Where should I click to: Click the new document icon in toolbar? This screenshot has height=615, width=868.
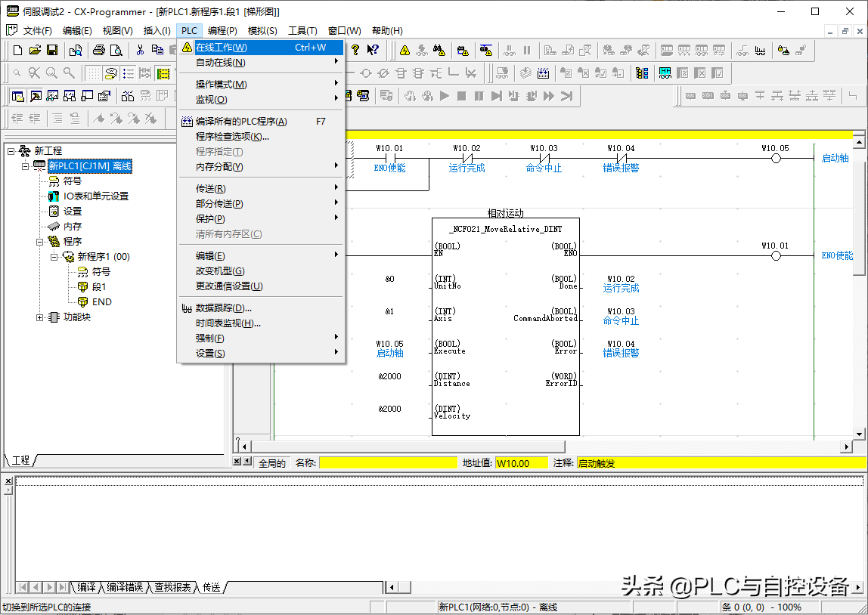point(18,51)
